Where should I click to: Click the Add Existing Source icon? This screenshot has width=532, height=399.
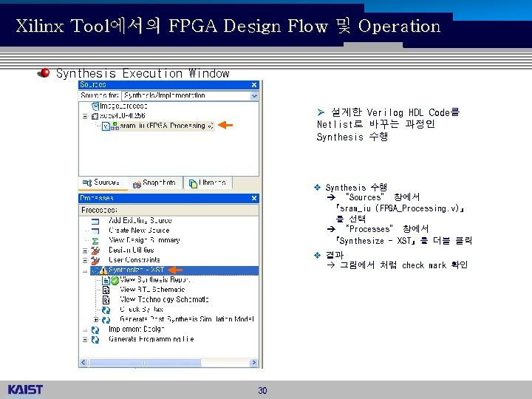click(95, 222)
